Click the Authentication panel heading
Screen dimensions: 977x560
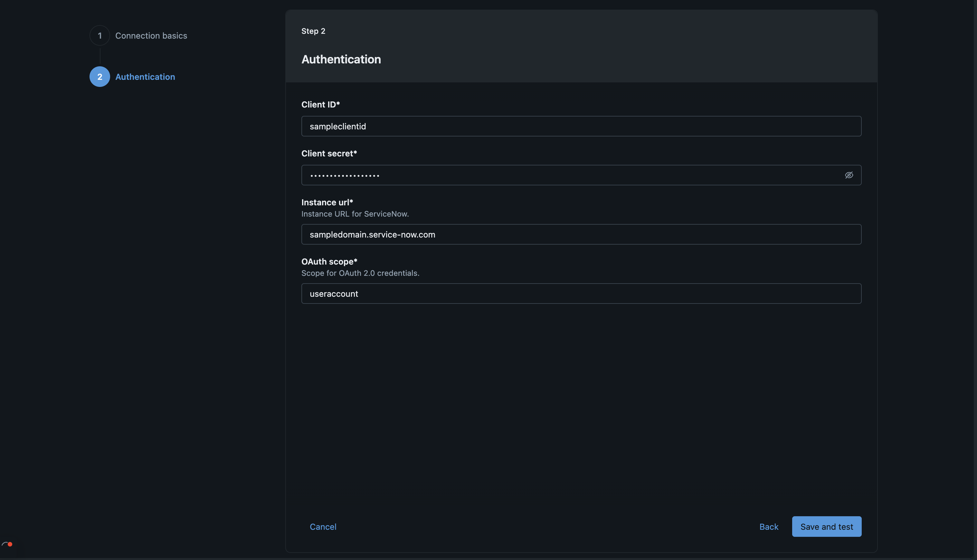pyautogui.click(x=341, y=59)
